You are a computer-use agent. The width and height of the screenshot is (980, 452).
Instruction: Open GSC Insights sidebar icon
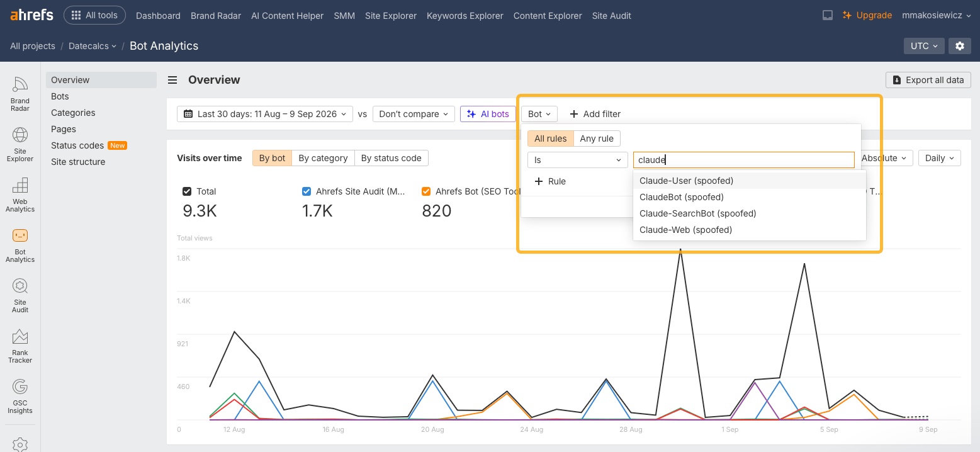coord(20,397)
